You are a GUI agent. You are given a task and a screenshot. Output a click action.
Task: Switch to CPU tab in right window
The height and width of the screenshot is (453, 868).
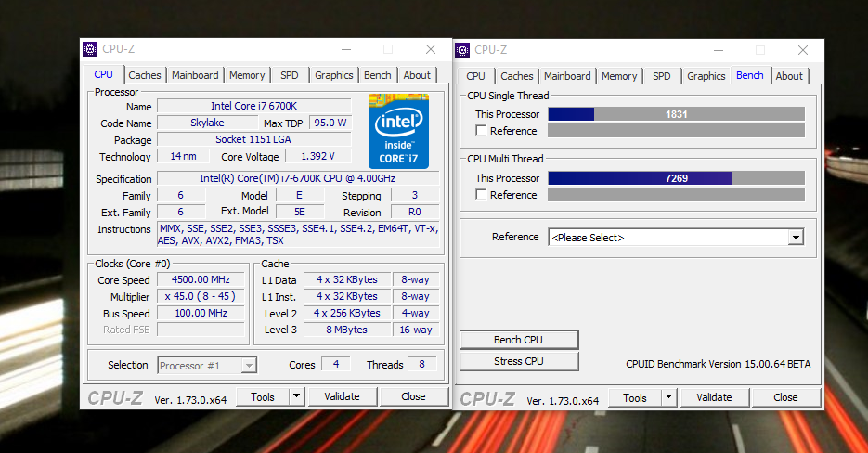coord(475,76)
